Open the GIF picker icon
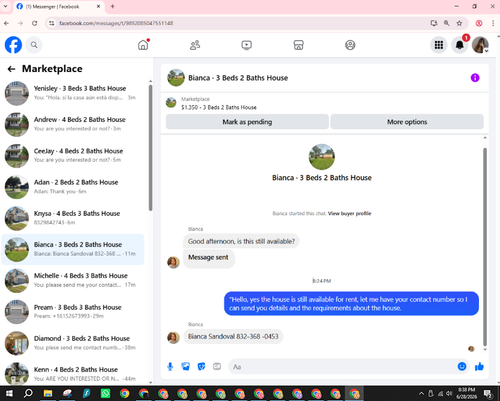 [217, 367]
